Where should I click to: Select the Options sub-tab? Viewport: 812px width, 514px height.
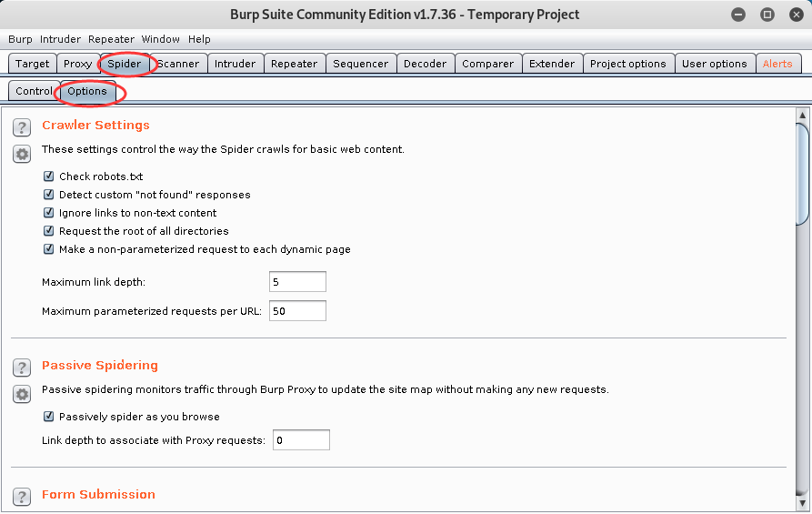87,91
